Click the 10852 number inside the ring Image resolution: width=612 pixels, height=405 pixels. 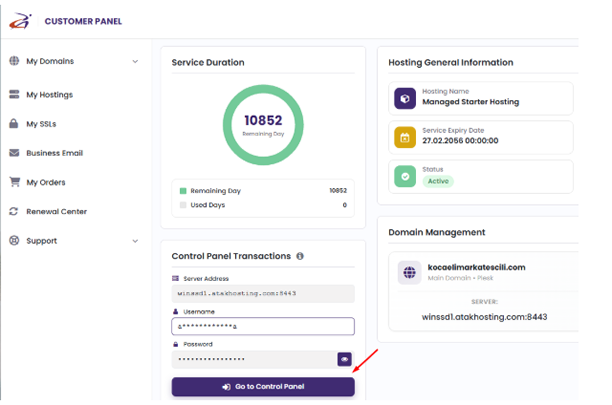(x=263, y=120)
